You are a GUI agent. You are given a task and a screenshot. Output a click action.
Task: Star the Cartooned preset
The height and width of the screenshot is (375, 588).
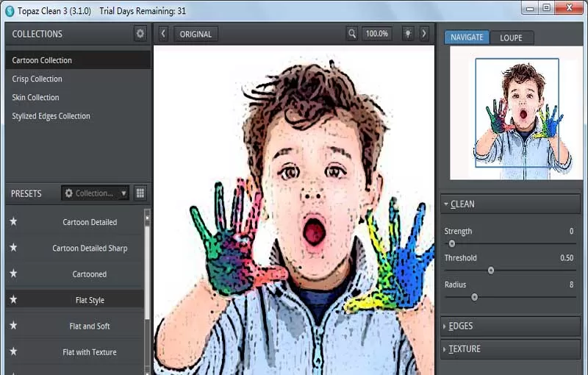tap(13, 274)
